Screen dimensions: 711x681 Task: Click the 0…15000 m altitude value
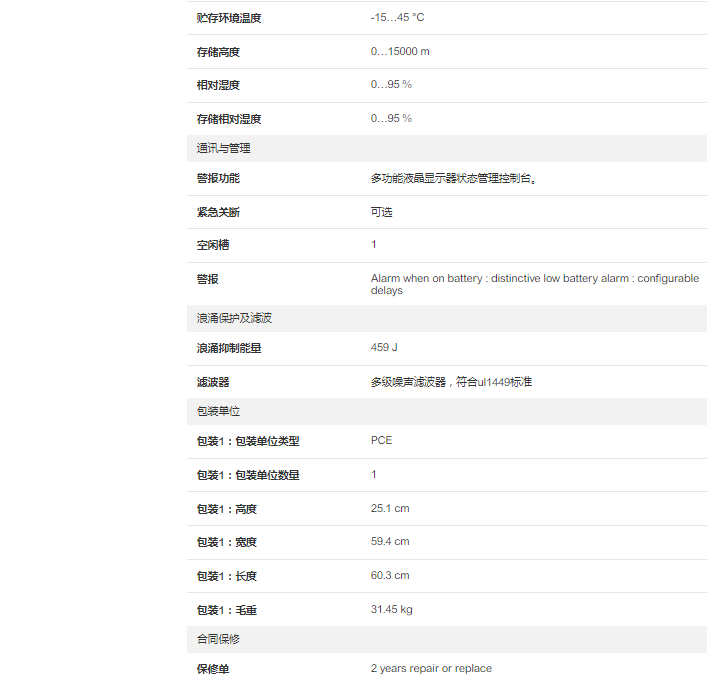tap(400, 51)
